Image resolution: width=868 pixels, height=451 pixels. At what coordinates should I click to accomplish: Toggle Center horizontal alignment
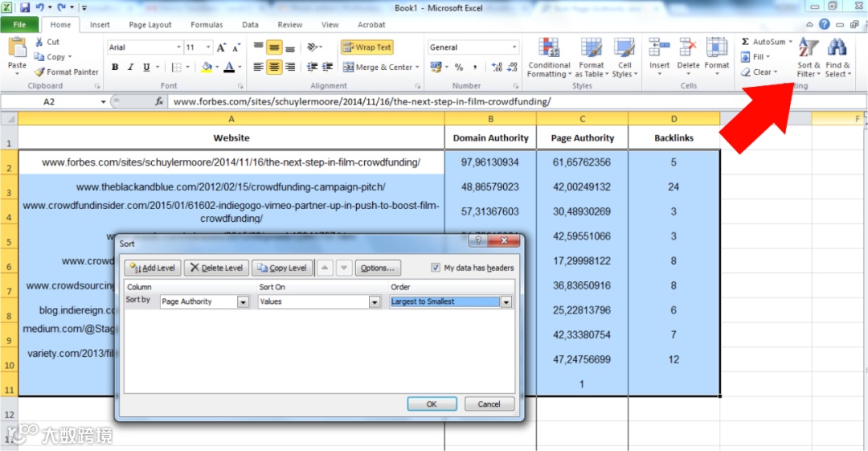tap(274, 67)
